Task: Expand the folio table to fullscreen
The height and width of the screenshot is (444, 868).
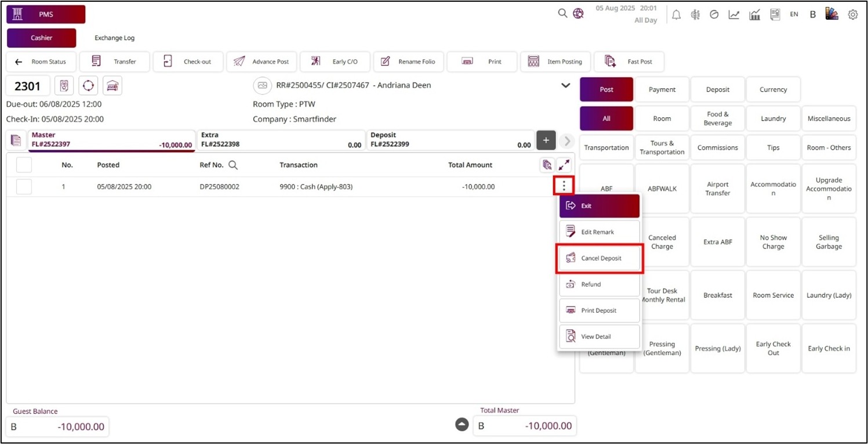Action: (564, 165)
